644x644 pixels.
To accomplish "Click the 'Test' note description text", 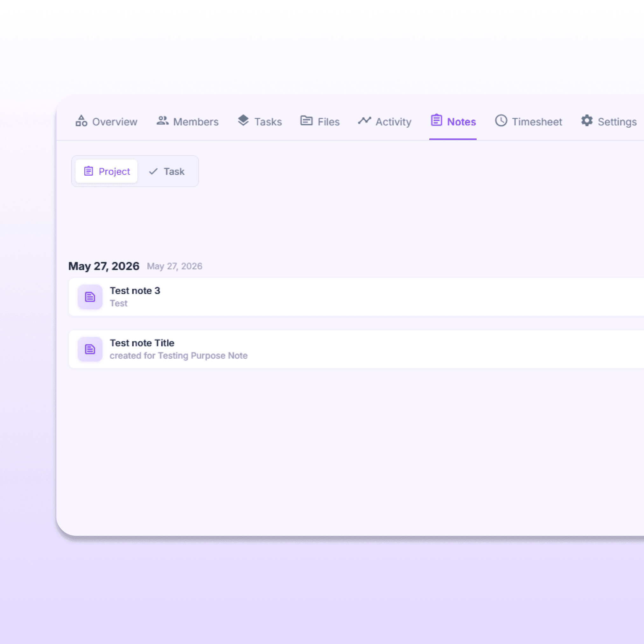I will [119, 303].
